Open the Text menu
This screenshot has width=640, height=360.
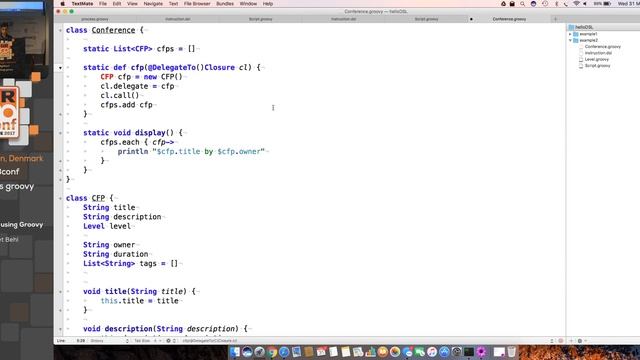(x=173, y=4)
